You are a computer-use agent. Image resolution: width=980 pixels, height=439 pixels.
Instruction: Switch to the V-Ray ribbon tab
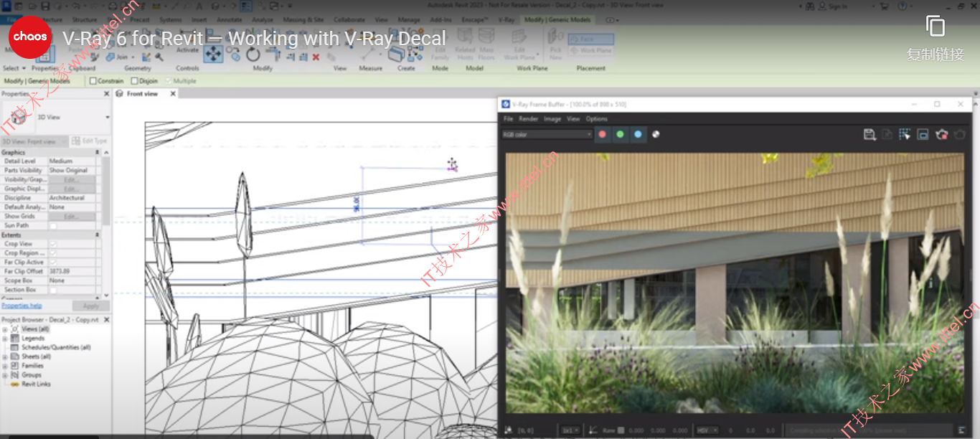pyautogui.click(x=507, y=20)
